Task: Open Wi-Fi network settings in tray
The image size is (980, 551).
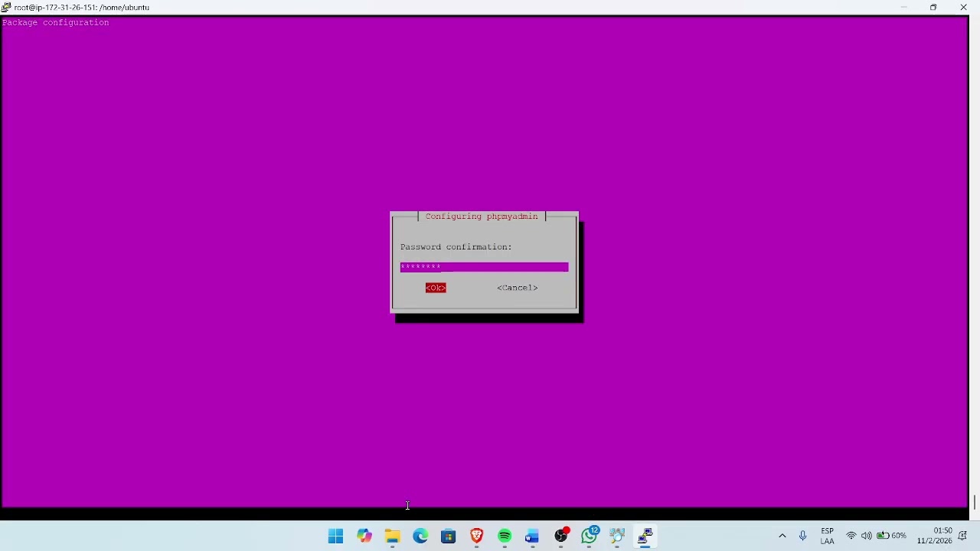Action: tap(851, 536)
